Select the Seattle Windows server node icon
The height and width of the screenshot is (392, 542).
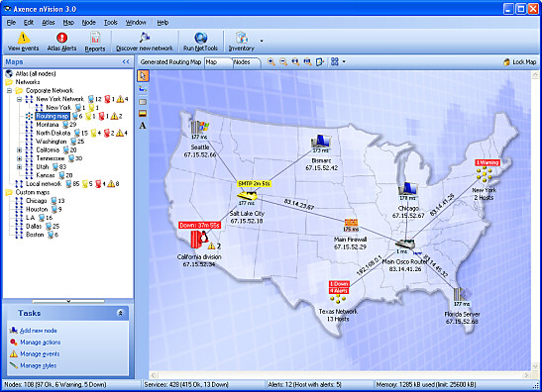(x=200, y=128)
